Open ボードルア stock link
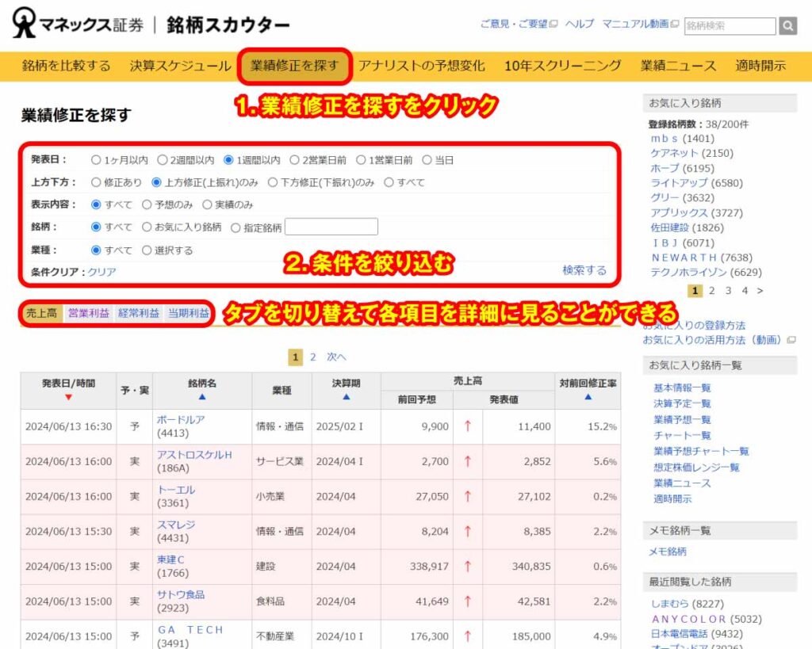Screen dimensions: 812x649 (181, 420)
